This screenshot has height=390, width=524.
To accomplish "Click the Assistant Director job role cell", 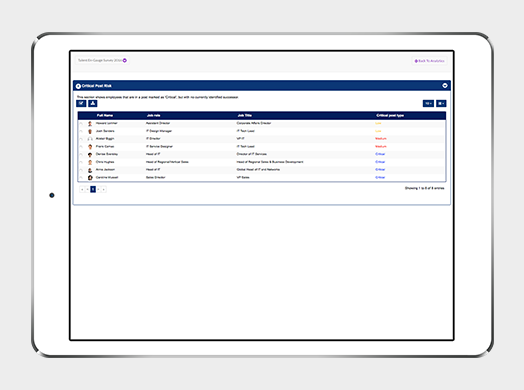I will 158,123.
